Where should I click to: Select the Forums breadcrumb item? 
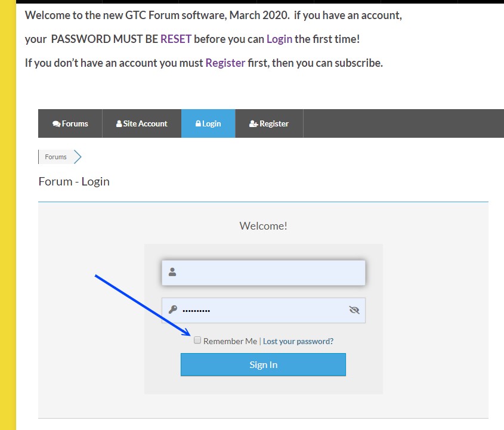pyautogui.click(x=56, y=157)
